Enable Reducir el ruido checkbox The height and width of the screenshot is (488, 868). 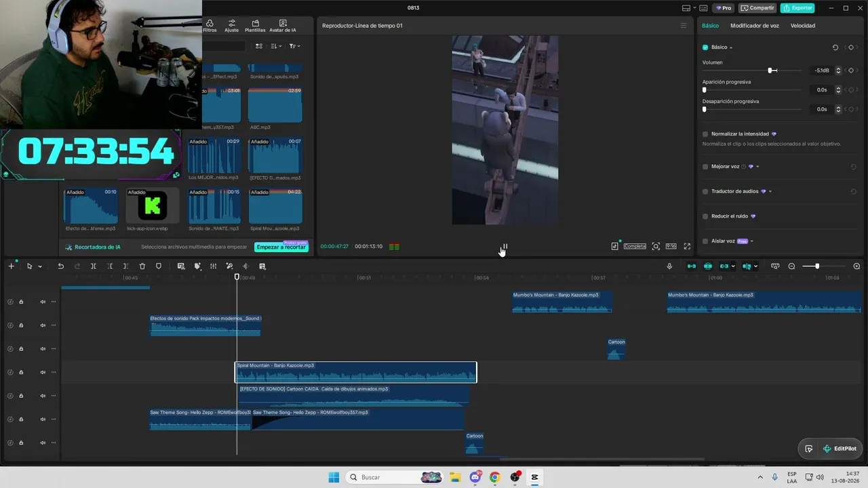[705, 216]
